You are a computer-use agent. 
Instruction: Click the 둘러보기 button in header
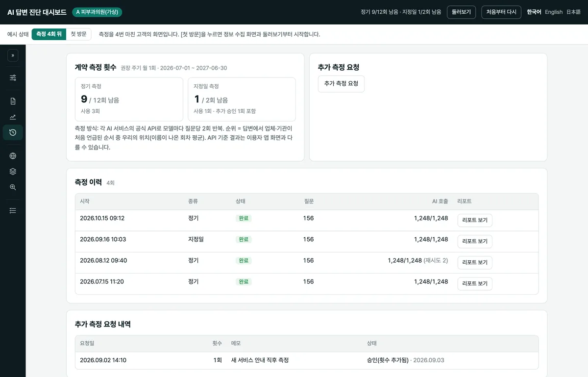coord(462,12)
